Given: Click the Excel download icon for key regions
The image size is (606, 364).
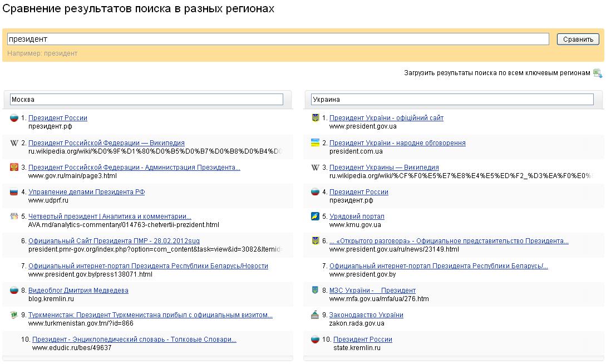Looking at the screenshot, I should [598, 73].
